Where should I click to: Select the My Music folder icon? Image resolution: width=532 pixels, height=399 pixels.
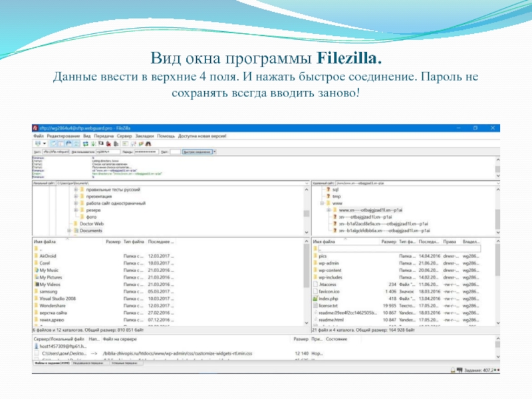tap(37, 271)
